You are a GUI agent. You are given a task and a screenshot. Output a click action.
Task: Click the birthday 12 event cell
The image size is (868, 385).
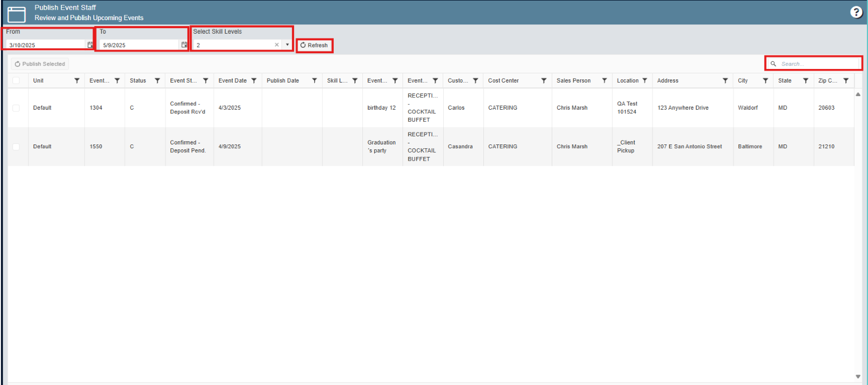pyautogui.click(x=381, y=108)
